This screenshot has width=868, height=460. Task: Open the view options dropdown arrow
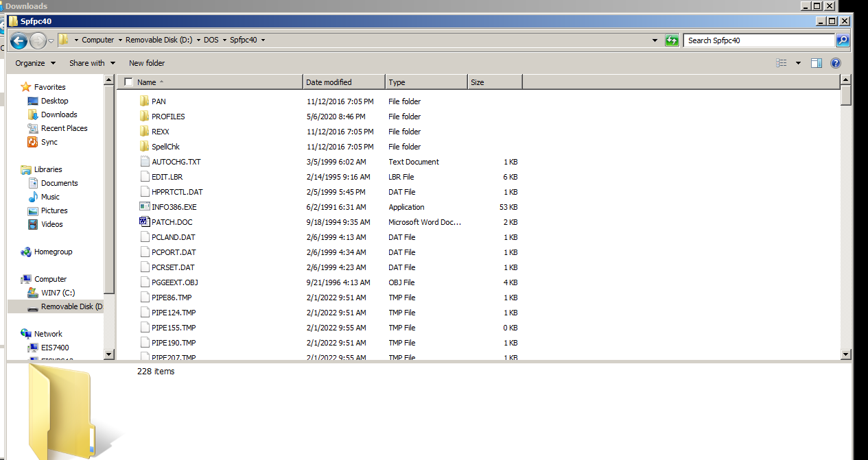(x=798, y=63)
